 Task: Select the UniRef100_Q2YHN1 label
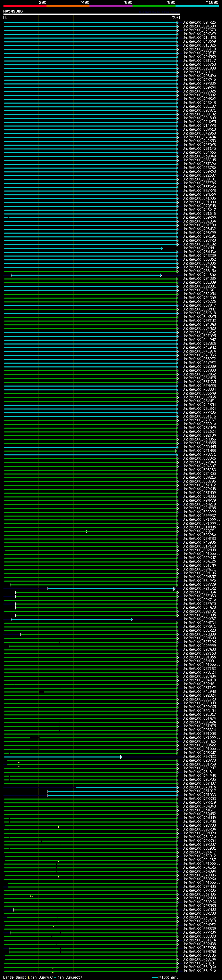pyautogui.click(x=199, y=248)
